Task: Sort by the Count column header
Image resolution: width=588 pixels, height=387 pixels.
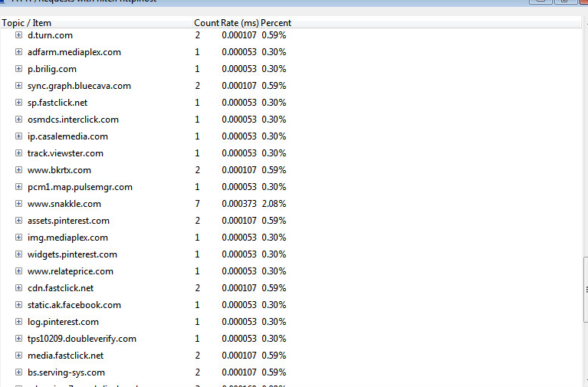Action: [206, 23]
